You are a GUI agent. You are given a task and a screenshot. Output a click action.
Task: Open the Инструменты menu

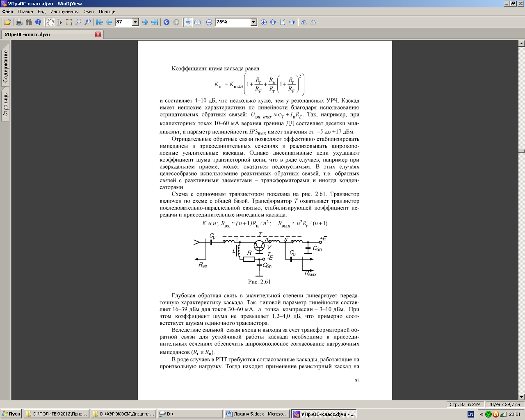(64, 11)
